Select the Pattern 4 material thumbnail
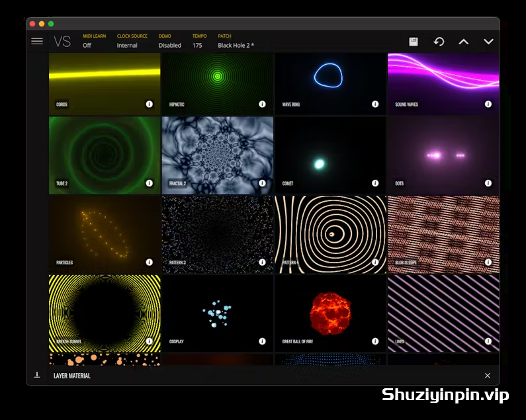Image resolution: width=526 pixels, height=420 pixels. pos(330,235)
